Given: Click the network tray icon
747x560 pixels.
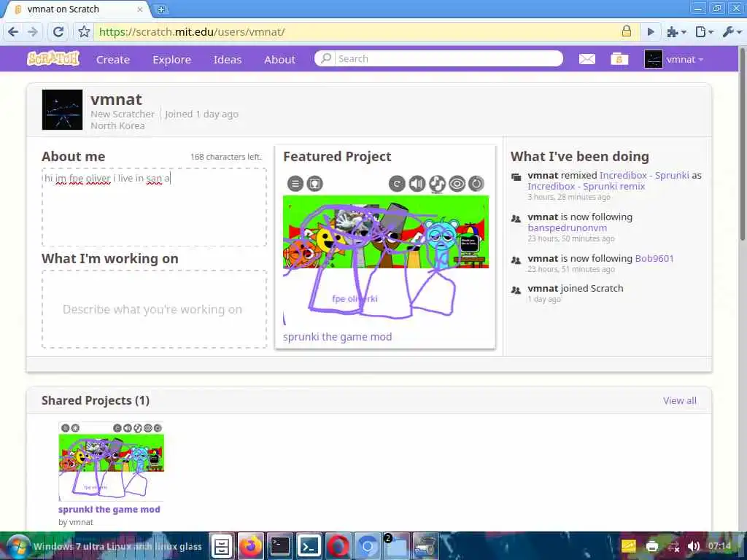Looking at the screenshot, I should point(673,546).
